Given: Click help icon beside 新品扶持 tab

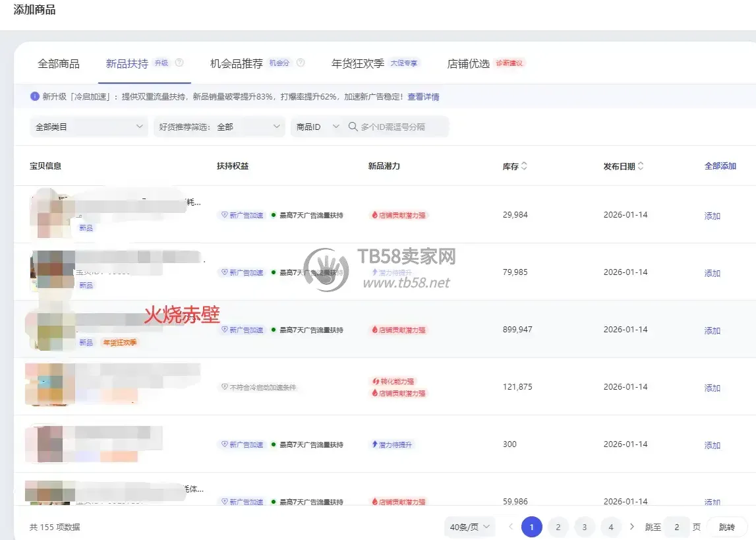Looking at the screenshot, I should click(179, 63).
